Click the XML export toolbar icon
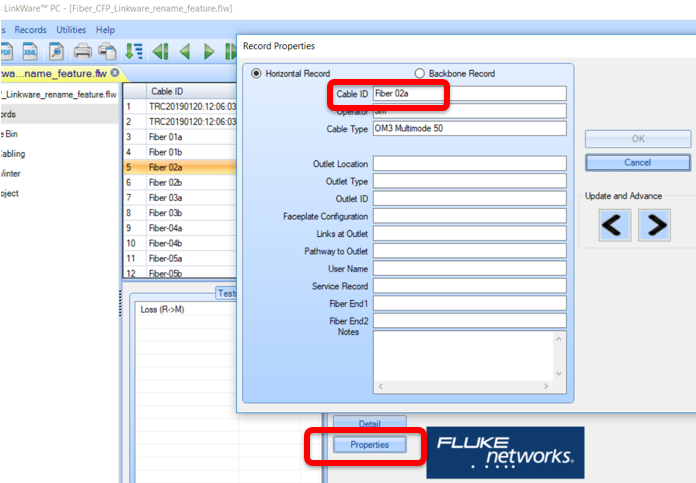696x483 pixels. tap(28, 51)
